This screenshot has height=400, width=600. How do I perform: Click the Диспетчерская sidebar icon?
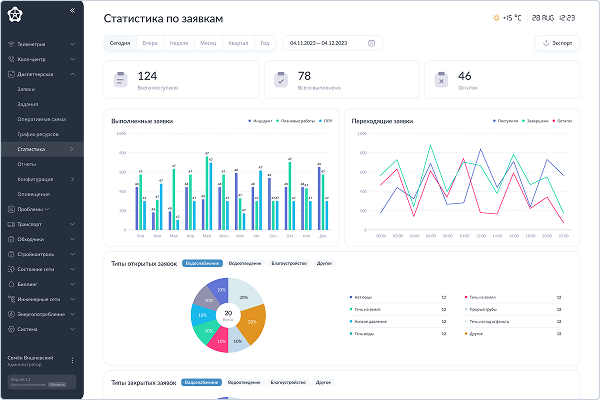click(11, 74)
